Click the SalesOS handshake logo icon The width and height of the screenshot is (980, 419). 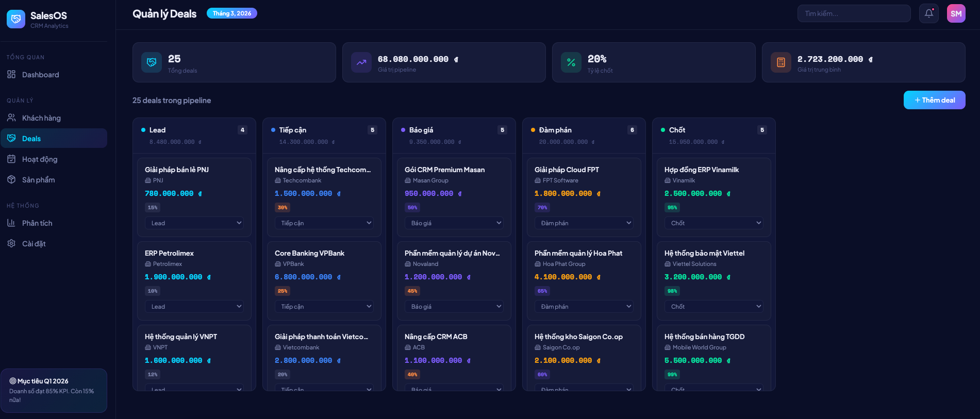click(16, 19)
